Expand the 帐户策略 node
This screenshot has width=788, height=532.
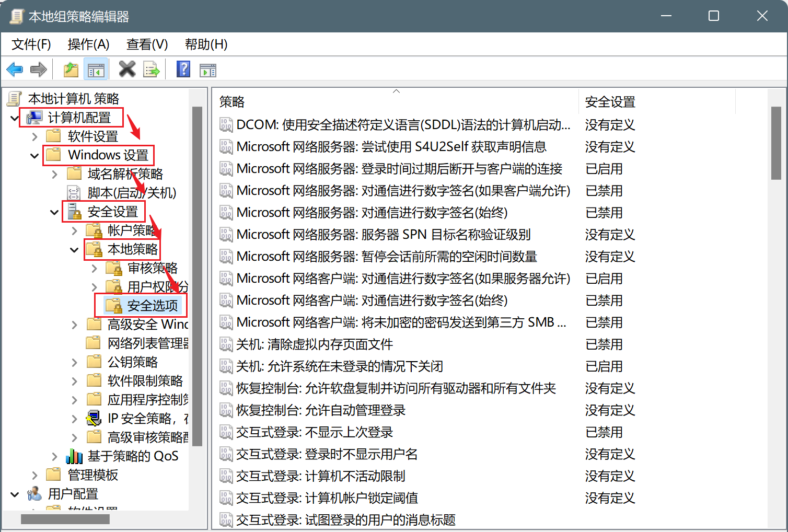point(74,231)
